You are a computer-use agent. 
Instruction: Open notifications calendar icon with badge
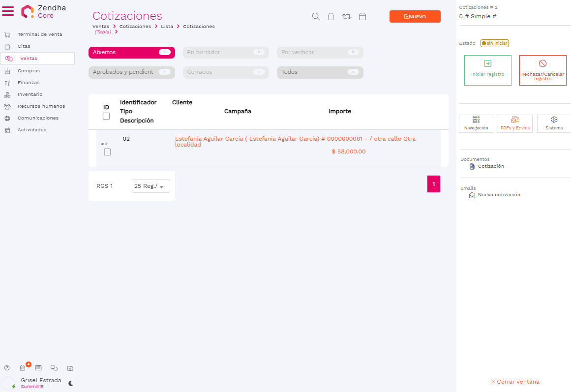(23, 368)
